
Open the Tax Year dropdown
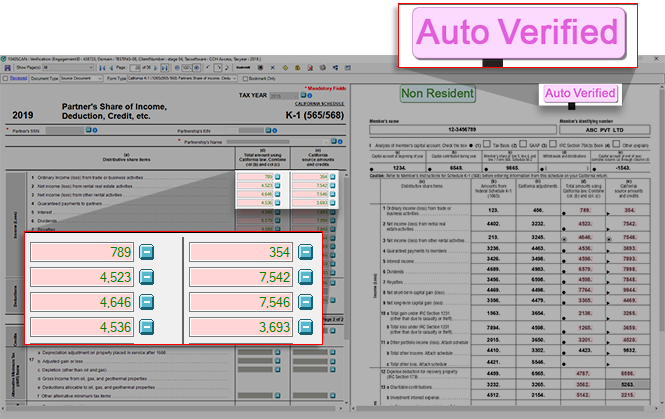tap(284, 96)
